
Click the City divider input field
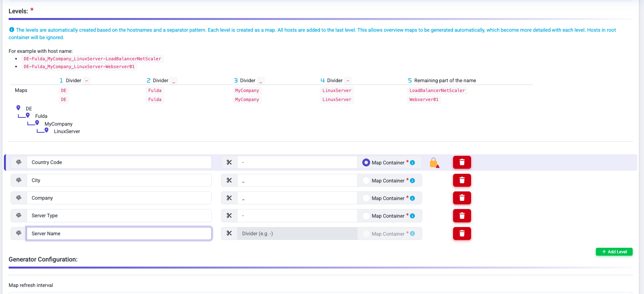pyautogui.click(x=297, y=180)
